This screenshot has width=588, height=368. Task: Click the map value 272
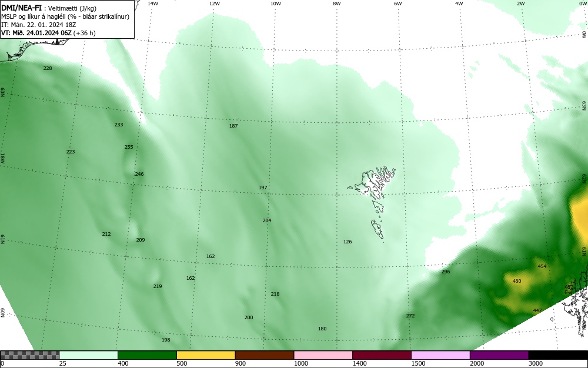tap(410, 316)
